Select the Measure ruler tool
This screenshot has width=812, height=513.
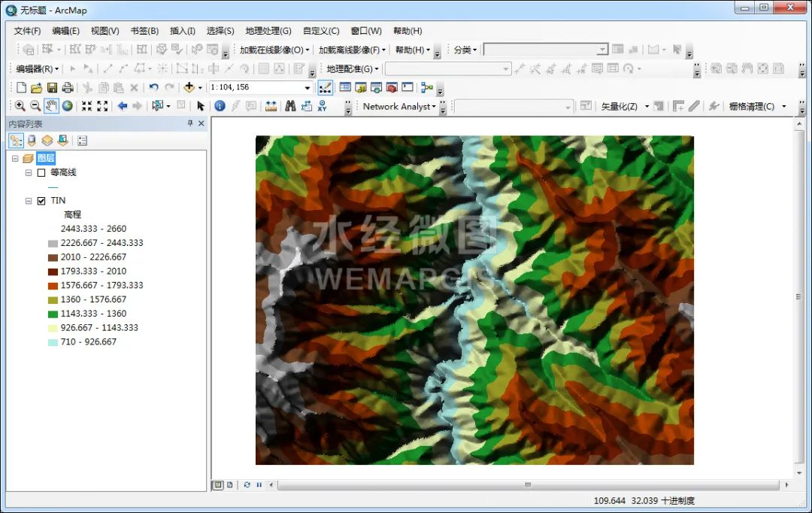click(271, 106)
